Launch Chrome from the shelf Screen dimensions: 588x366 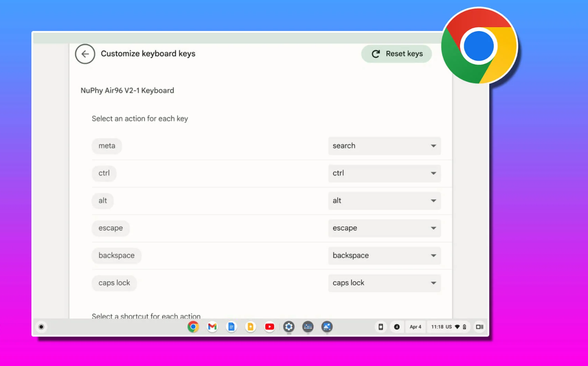tap(193, 327)
